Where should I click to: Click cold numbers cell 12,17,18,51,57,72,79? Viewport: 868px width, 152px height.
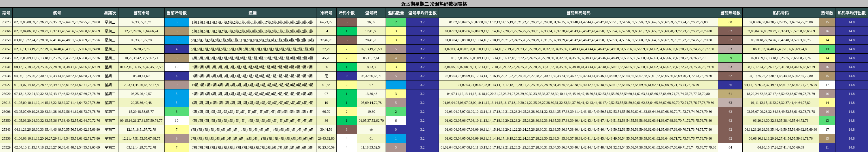141,130
